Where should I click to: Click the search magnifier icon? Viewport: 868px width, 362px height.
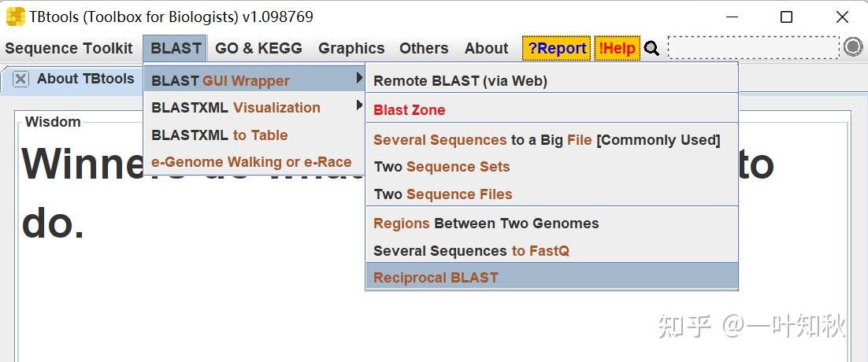click(651, 49)
